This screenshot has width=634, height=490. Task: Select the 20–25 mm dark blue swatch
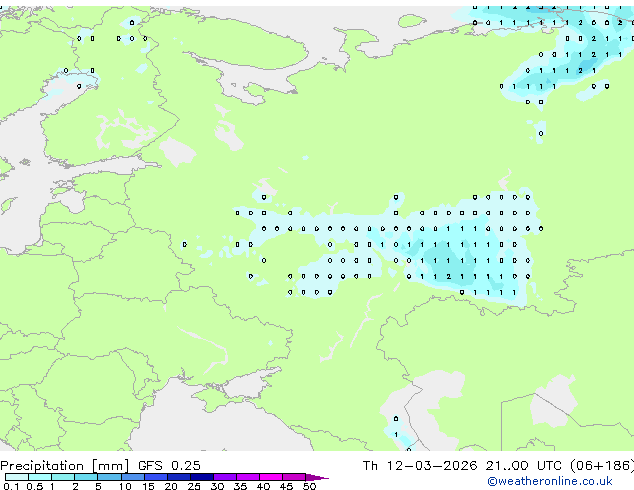pos(179,477)
